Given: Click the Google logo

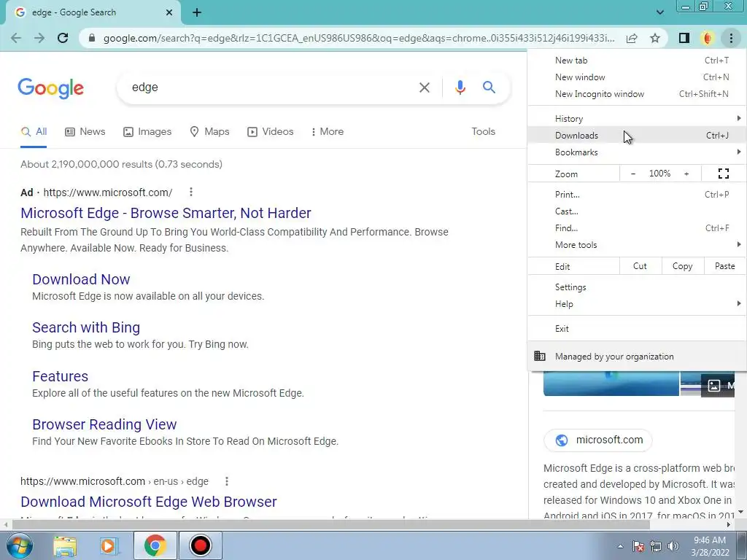Looking at the screenshot, I should tap(50, 88).
